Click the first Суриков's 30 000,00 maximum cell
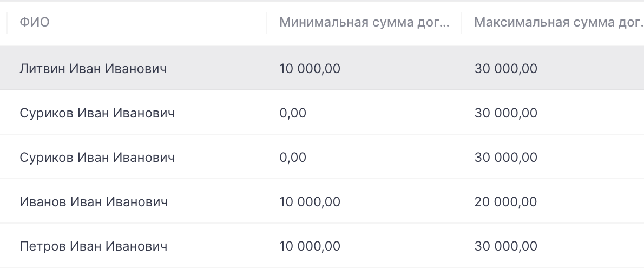Screen dimensions: 644x275 pyautogui.click(x=506, y=113)
